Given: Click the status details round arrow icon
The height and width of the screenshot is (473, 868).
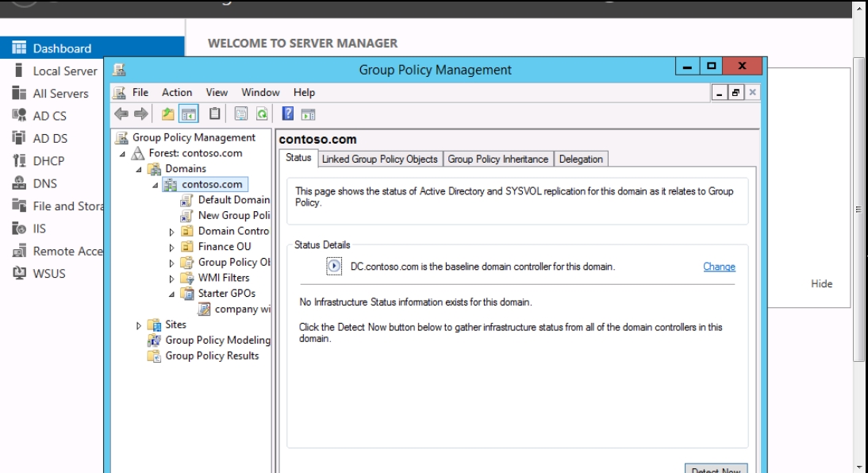Looking at the screenshot, I should [334, 267].
